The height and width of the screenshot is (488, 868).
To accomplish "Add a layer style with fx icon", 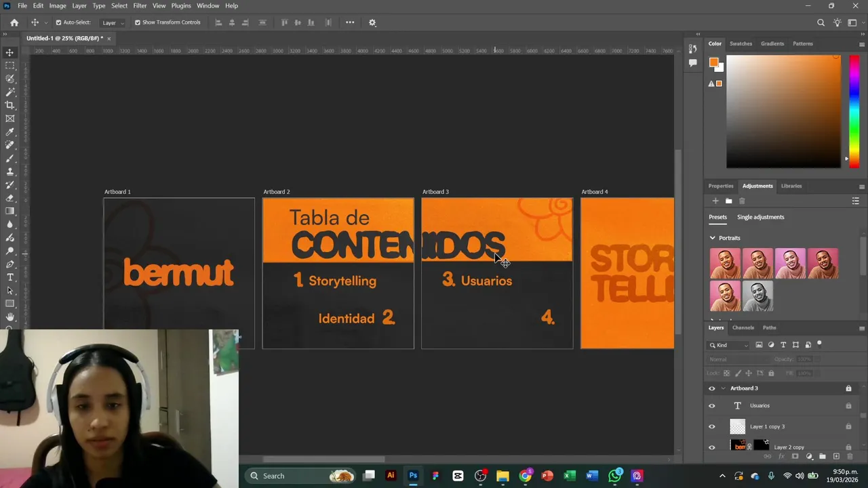I will tap(781, 457).
